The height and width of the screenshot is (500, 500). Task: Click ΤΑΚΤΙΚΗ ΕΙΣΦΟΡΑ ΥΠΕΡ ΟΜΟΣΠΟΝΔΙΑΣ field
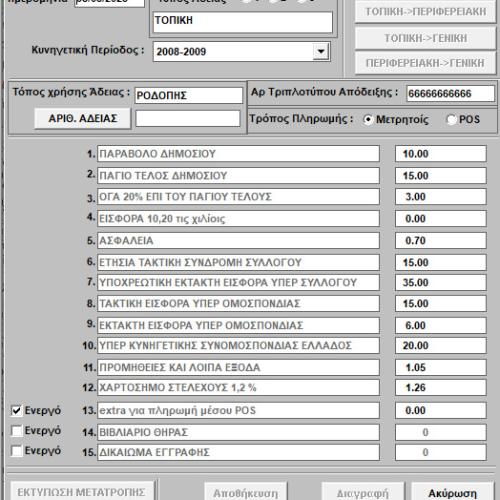click(x=238, y=303)
